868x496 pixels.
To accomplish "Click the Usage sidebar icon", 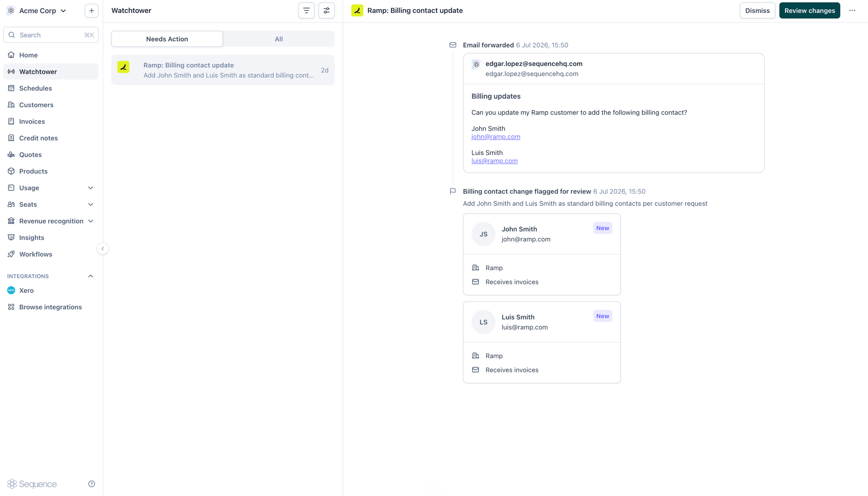I will click(11, 188).
